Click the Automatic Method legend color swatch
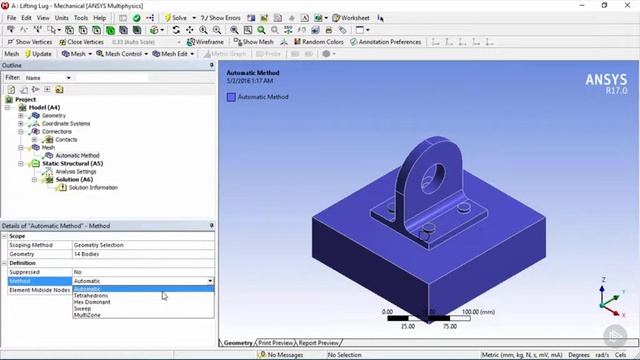Screen dimensions: 640x360 tap(231, 97)
